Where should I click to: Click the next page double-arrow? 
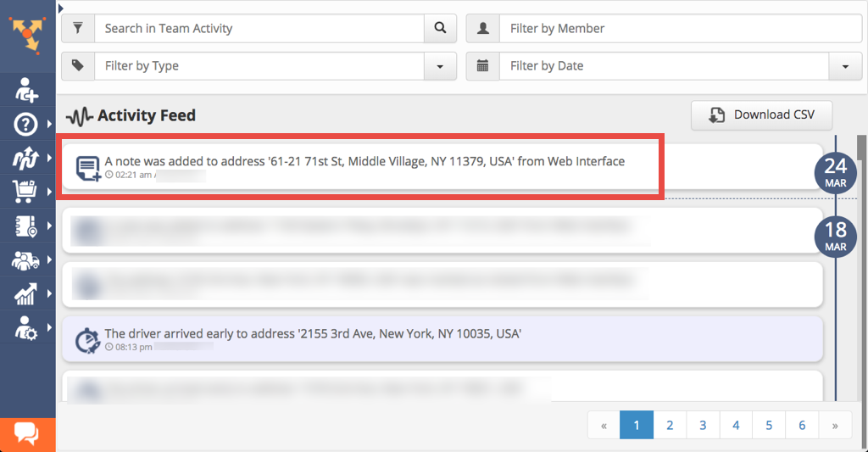tap(835, 425)
